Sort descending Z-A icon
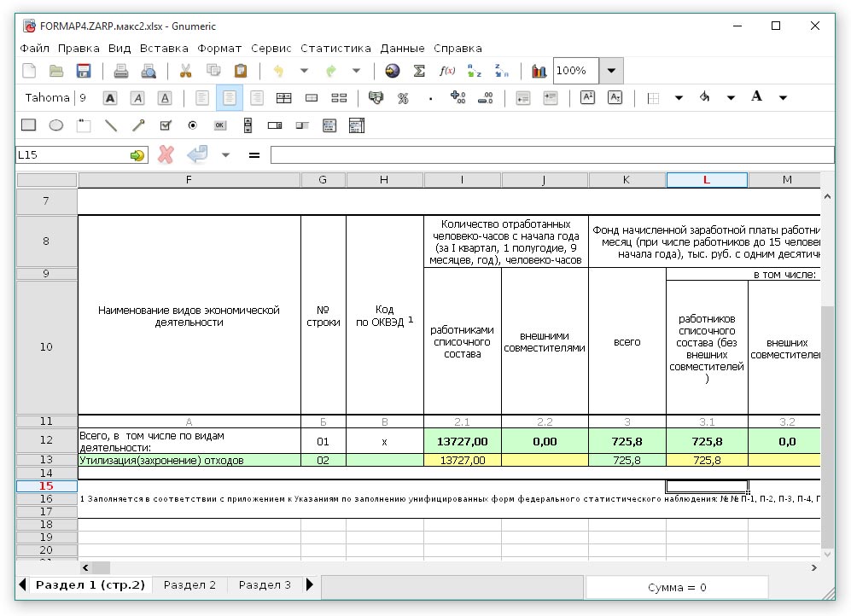The height and width of the screenshot is (616, 851). click(502, 71)
